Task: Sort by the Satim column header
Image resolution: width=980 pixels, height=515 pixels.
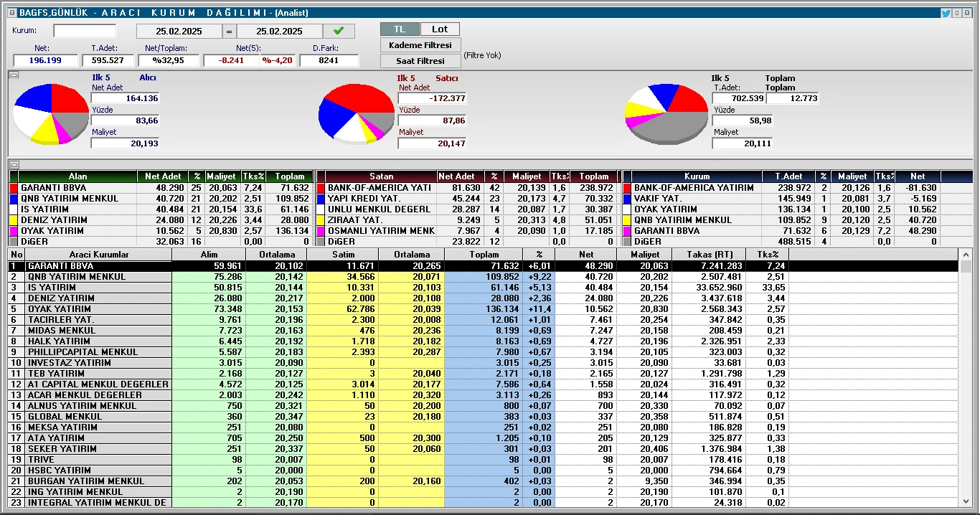Action: tap(343, 255)
